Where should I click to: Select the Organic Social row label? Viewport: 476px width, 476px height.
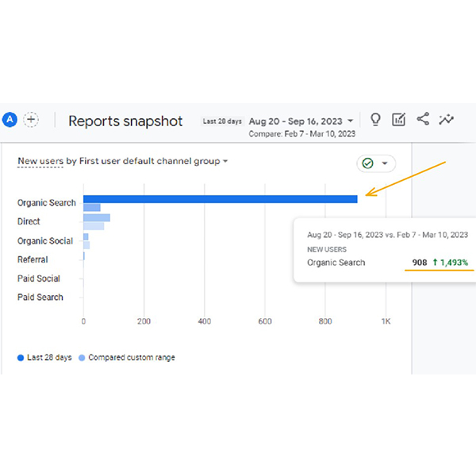(45, 240)
